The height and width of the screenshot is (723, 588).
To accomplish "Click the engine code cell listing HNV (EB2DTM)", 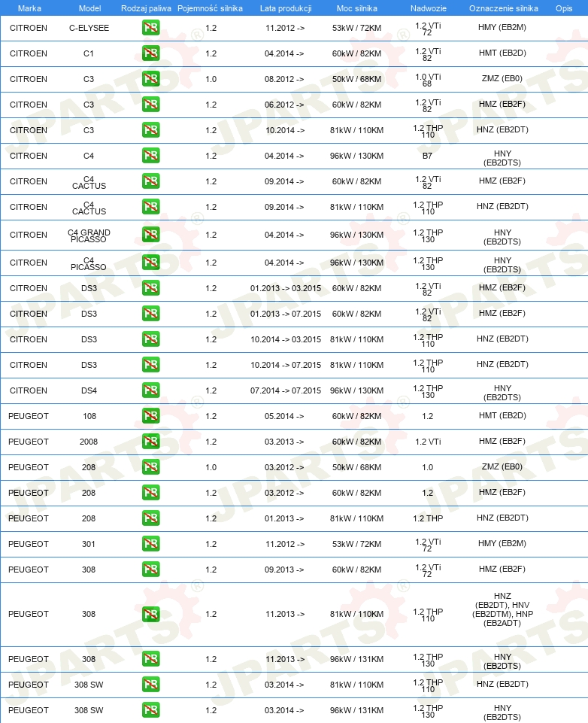I will 502,609.
